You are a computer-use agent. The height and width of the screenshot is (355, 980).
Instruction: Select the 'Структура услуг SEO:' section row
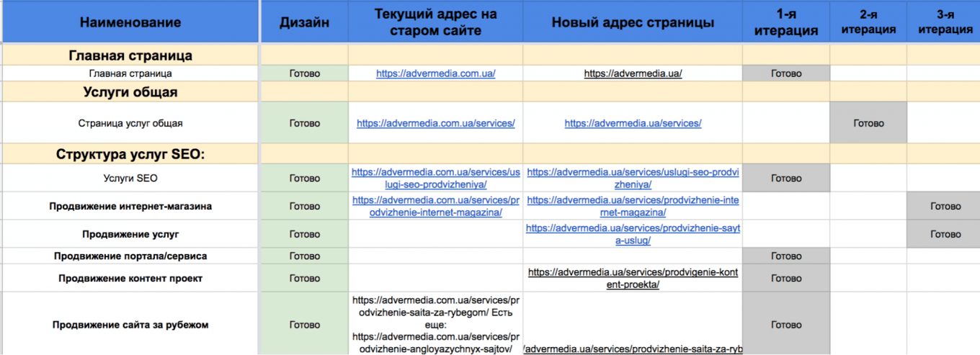click(130, 154)
